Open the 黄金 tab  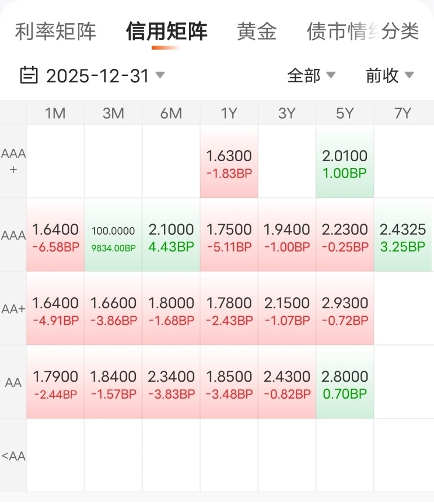pyautogui.click(x=257, y=32)
